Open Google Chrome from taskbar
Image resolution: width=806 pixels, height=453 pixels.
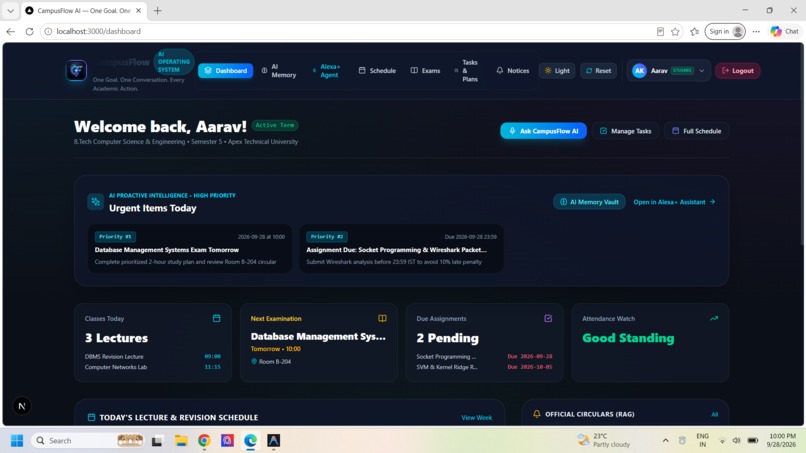pos(204,441)
